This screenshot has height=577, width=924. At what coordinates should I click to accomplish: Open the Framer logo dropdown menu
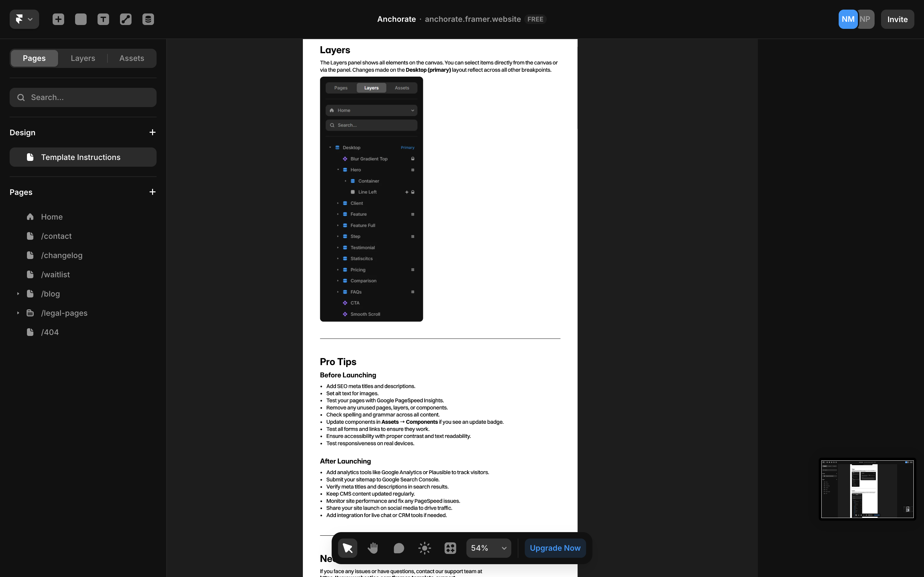[x=24, y=19]
